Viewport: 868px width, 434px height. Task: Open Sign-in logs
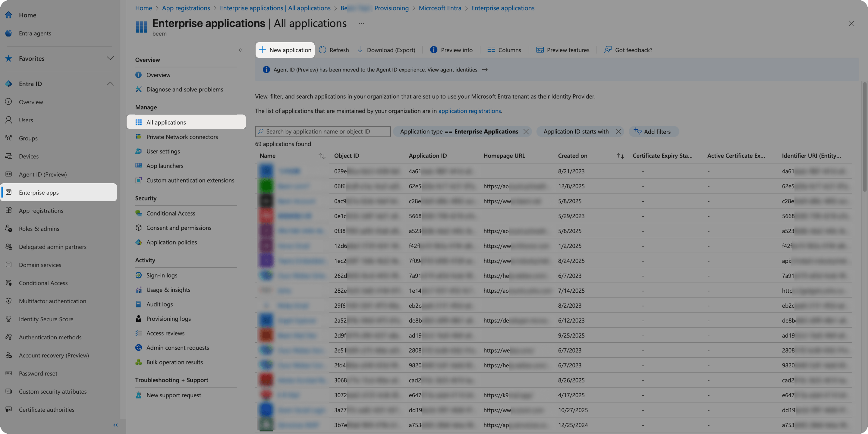(162, 275)
